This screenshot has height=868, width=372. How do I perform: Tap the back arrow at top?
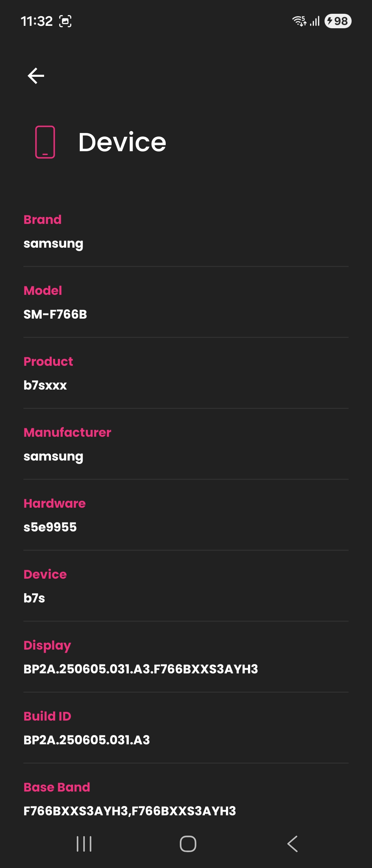pyautogui.click(x=36, y=76)
